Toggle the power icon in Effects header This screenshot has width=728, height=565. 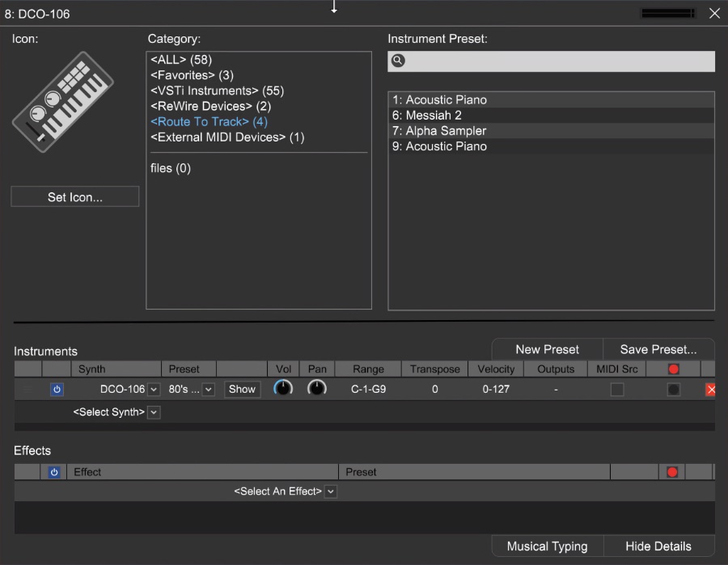click(x=54, y=472)
